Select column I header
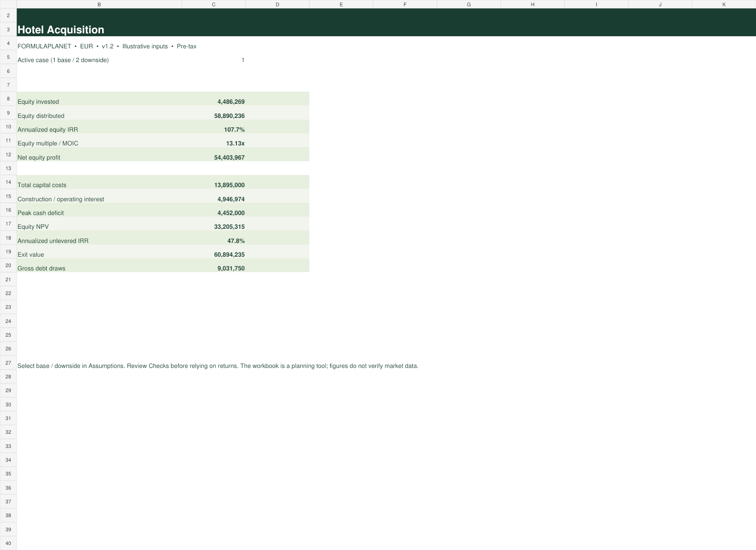The width and height of the screenshot is (756, 550). (596, 4)
